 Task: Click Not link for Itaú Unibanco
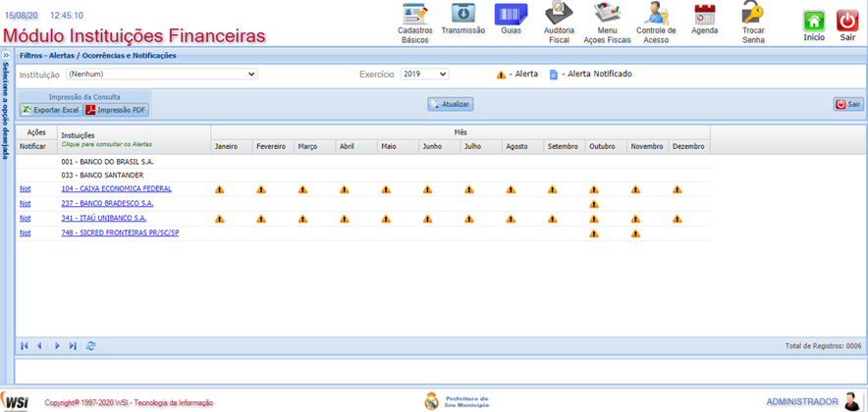click(25, 219)
